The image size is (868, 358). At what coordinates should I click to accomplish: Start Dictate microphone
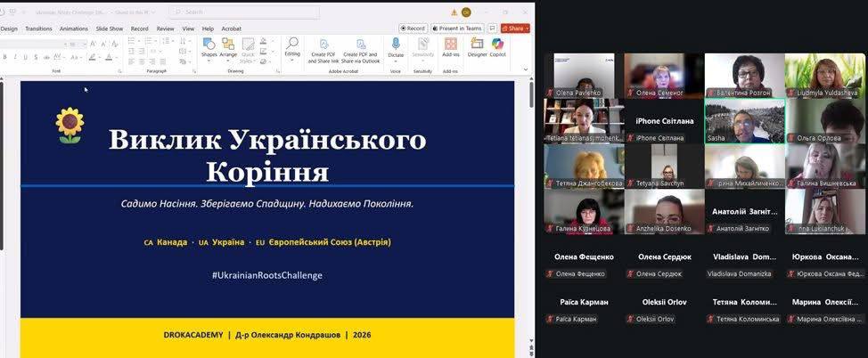point(396,48)
